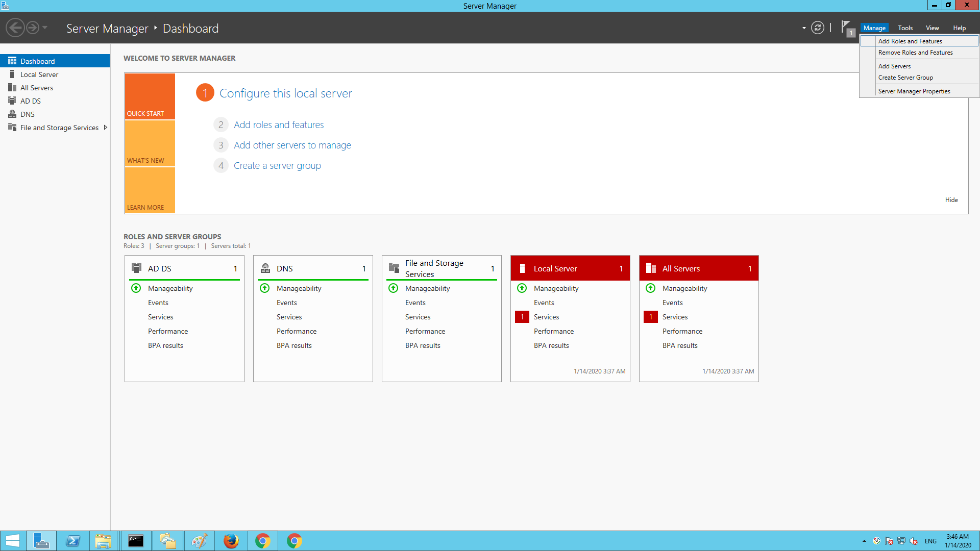Click Add other servers to manage link
Image resolution: width=980 pixels, height=551 pixels.
click(x=292, y=145)
